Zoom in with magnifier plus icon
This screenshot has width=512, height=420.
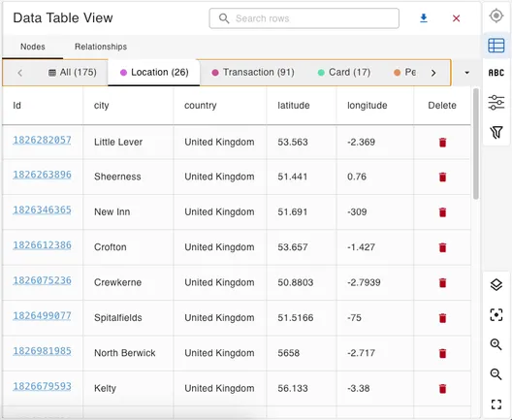(x=496, y=344)
